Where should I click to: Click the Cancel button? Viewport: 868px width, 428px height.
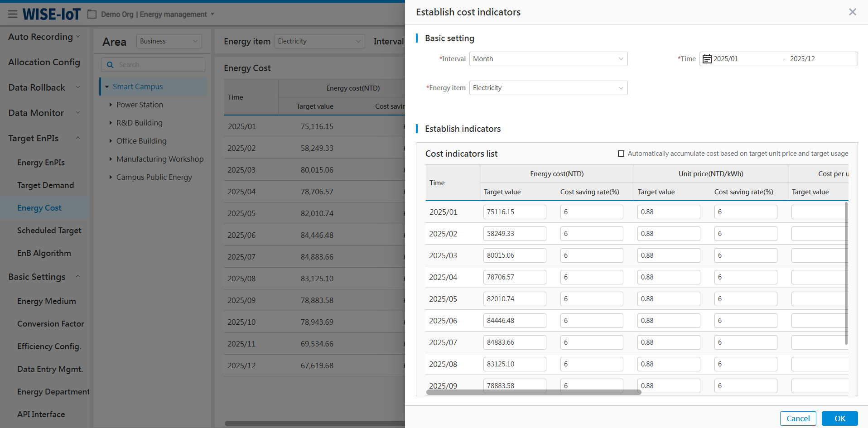click(798, 418)
